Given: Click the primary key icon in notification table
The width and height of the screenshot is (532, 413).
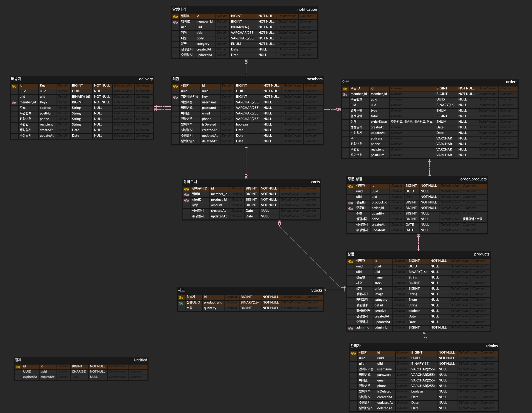Looking at the screenshot, I should [x=175, y=16].
